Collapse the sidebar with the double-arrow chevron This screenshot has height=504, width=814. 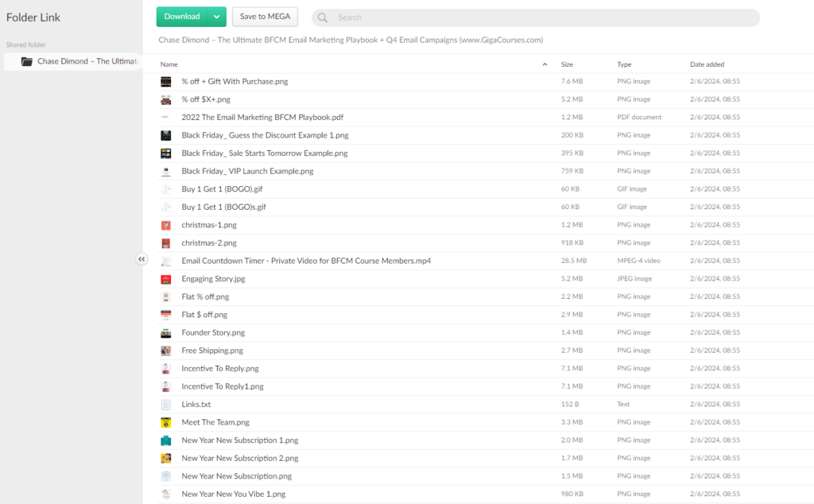[x=141, y=258]
